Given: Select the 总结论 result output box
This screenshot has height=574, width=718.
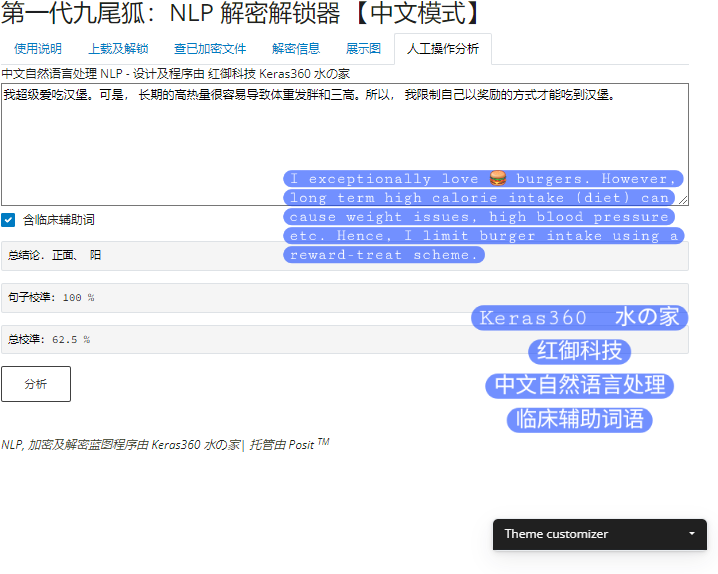Looking at the screenshot, I should pos(344,256).
